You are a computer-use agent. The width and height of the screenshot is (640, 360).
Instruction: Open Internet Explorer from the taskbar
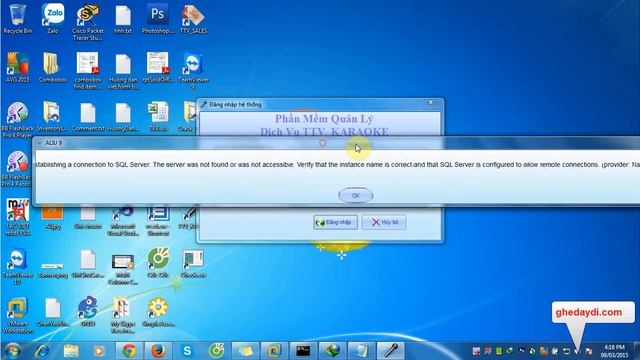pyautogui.click(x=42, y=351)
